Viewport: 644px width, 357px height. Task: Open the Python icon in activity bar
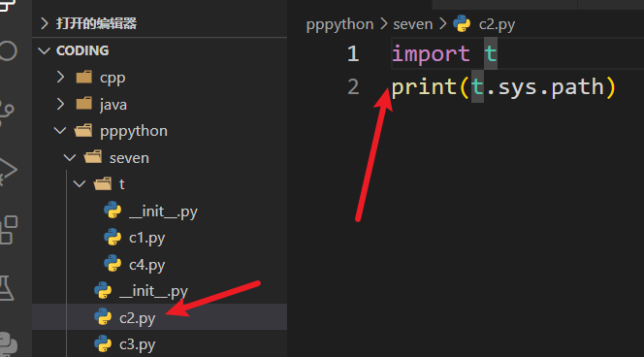(8, 344)
